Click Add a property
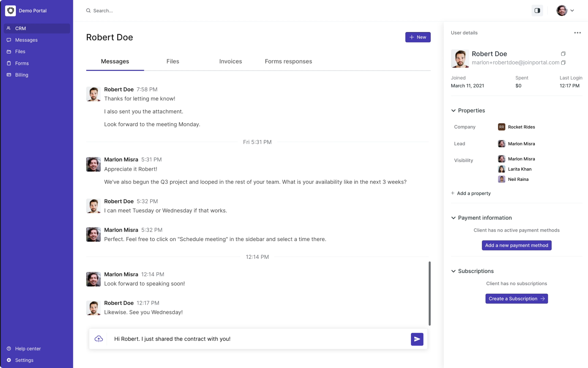The height and width of the screenshot is (368, 588). [471, 193]
